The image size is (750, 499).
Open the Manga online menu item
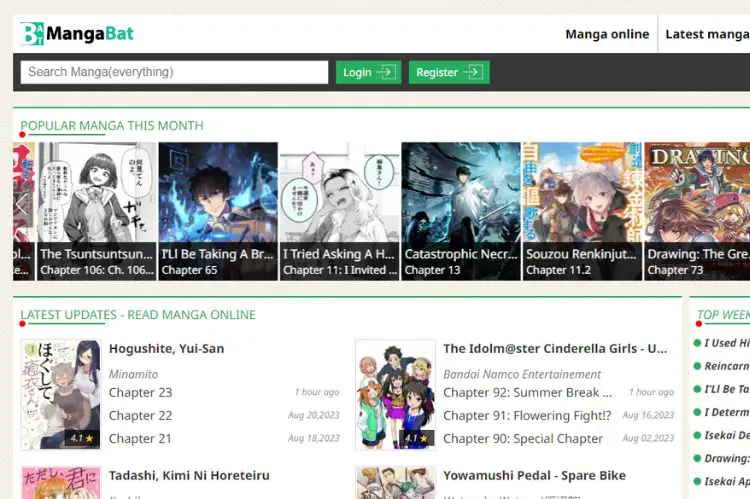(607, 34)
